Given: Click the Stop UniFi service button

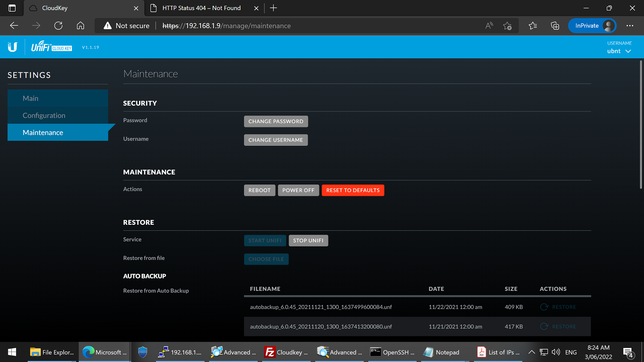Looking at the screenshot, I should pyautogui.click(x=308, y=240).
